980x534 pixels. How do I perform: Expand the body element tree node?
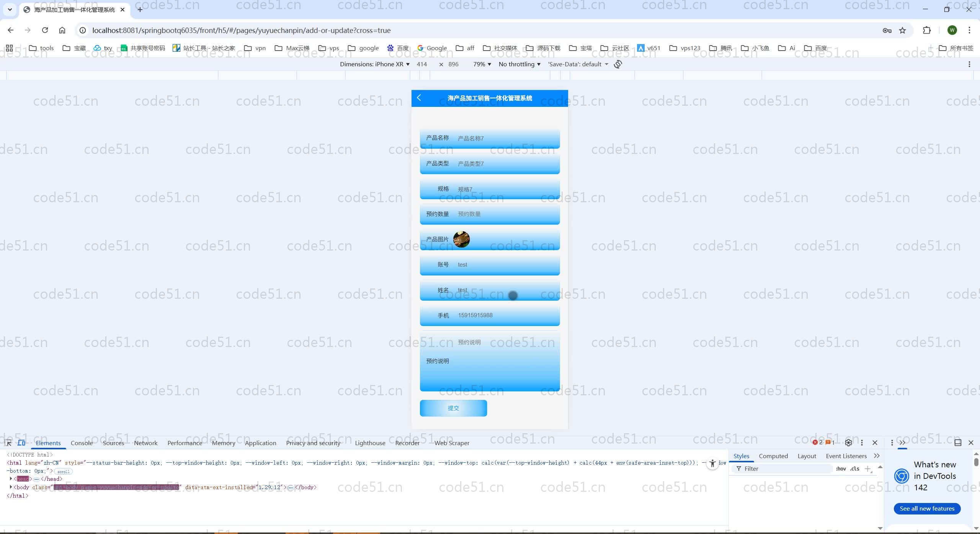click(x=11, y=487)
